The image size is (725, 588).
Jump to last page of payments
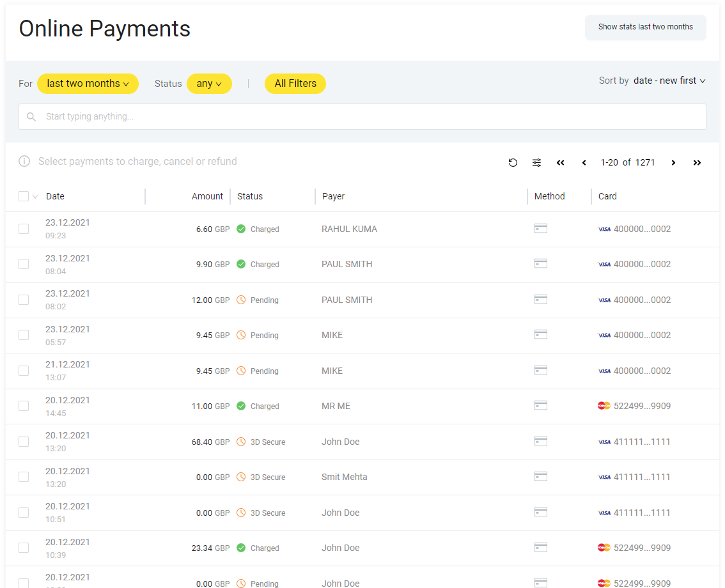pos(697,163)
